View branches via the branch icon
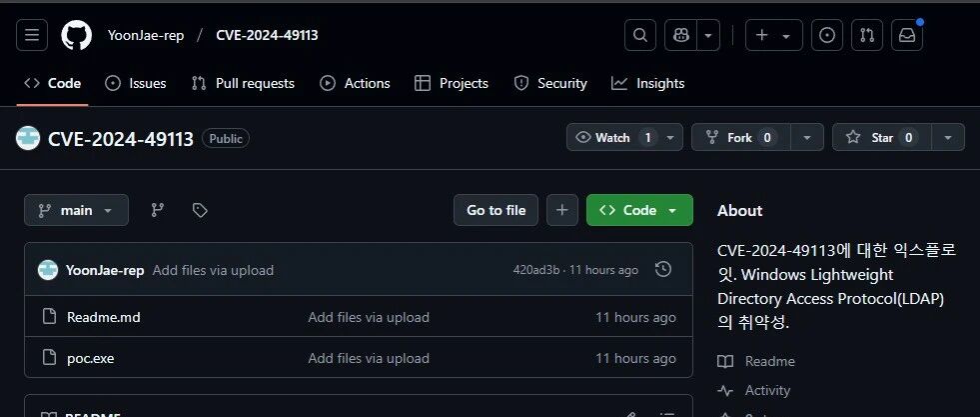The image size is (980, 417). point(158,210)
